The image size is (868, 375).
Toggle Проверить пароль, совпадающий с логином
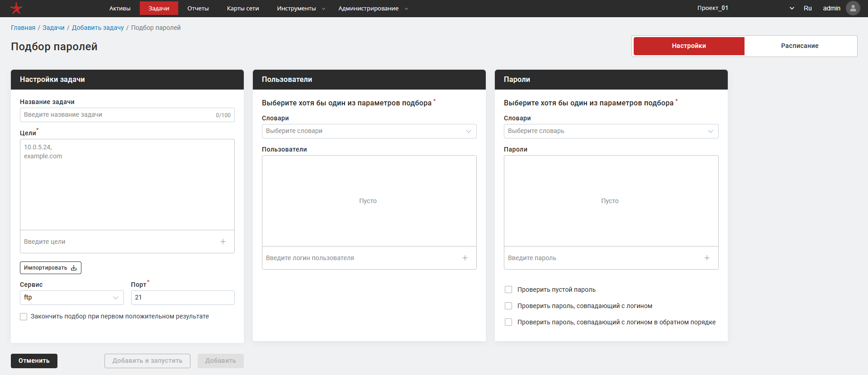[508, 306]
